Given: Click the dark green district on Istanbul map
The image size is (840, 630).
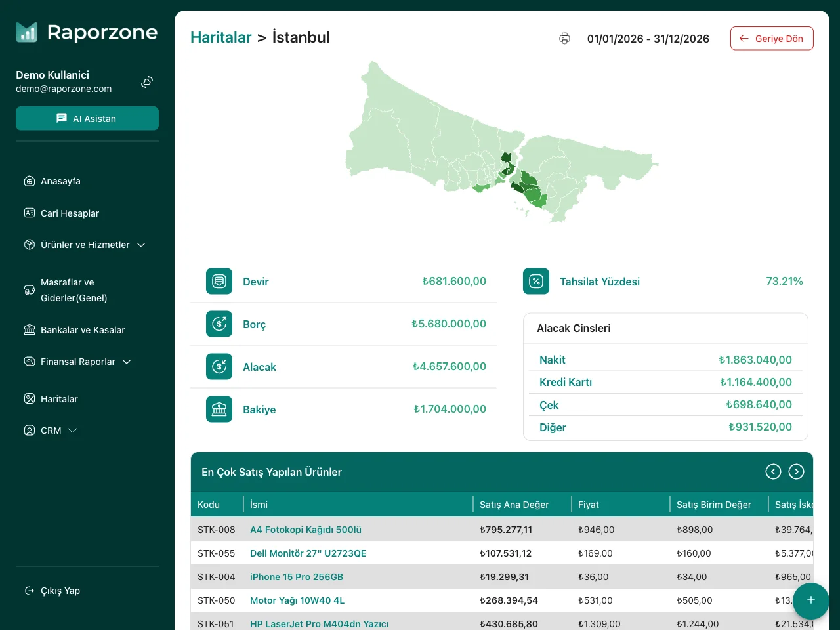Looking at the screenshot, I should tap(507, 157).
